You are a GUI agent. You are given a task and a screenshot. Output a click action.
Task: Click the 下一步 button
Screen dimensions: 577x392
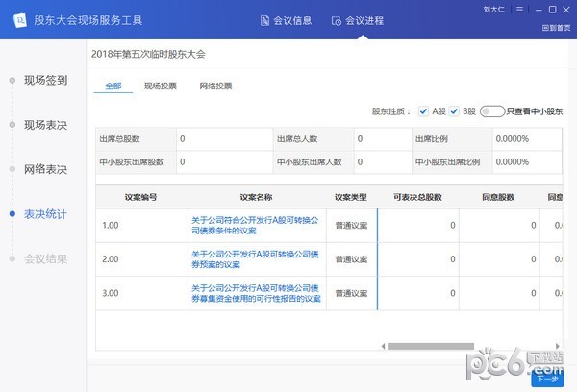pyautogui.click(x=547, y=379)
